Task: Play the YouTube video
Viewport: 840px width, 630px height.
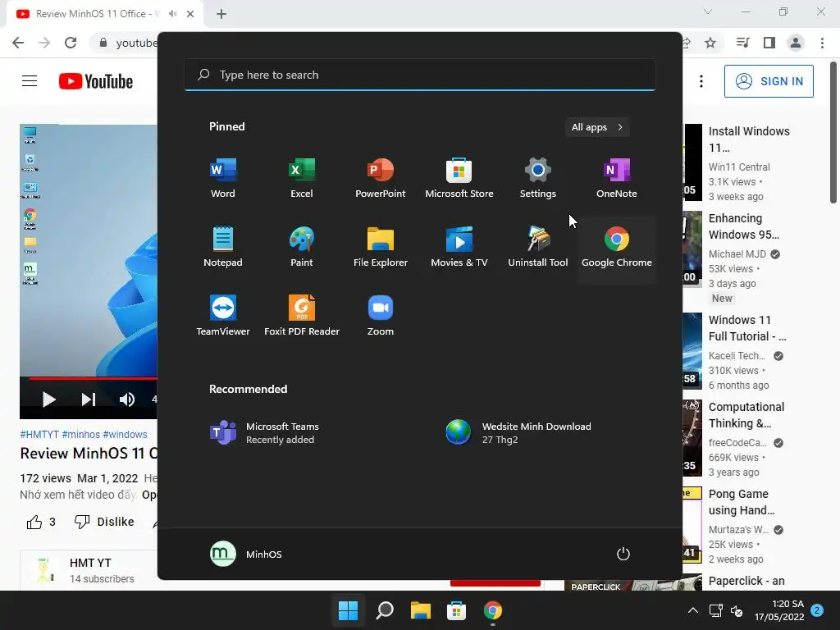Action: point(48,399)
